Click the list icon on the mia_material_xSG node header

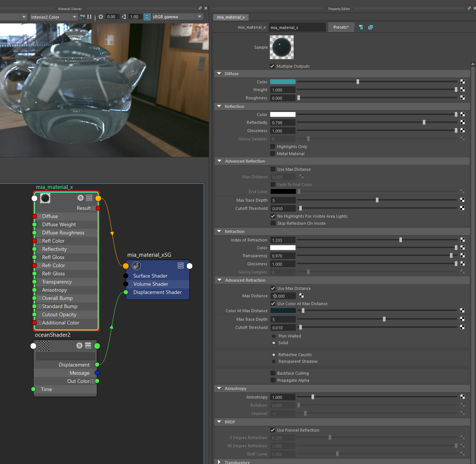181,265
